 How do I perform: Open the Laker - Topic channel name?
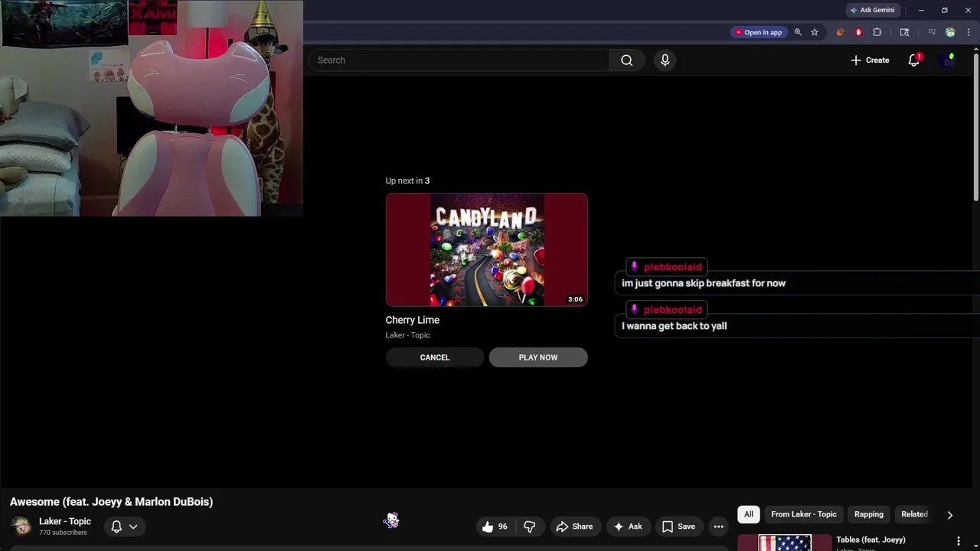65,521
